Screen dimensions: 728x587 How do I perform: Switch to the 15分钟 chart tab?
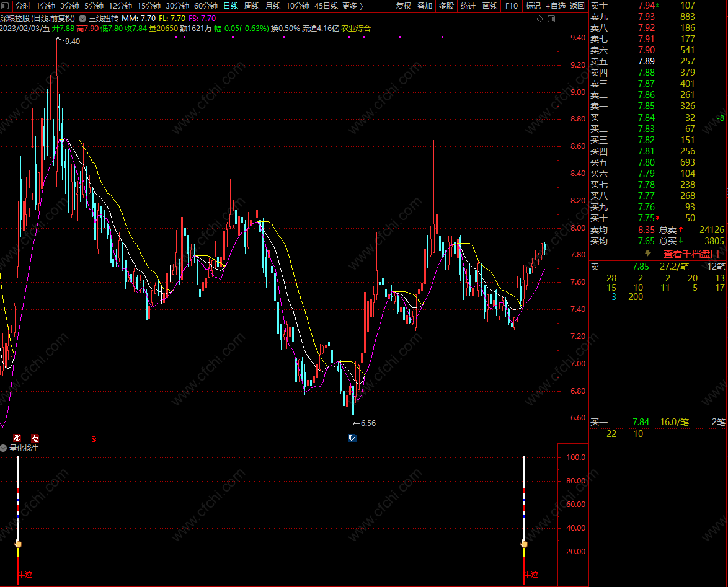tap(149, 6)
